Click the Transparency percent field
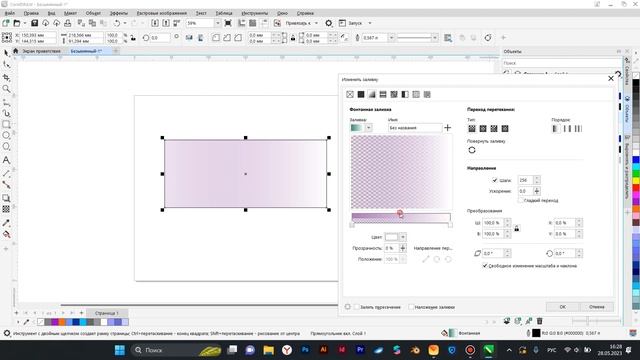Image resolution: width=640 pixels, height=360 pixels. click(x=391, y=248)
